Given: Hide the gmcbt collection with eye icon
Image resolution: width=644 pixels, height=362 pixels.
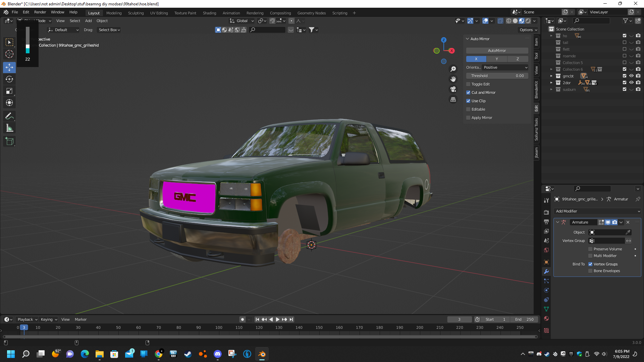Looking at the screenshot, I should tap(631, 76).
